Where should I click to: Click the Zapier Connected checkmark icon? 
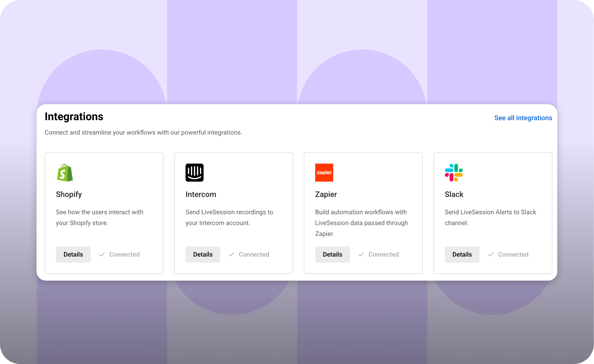pos(361,254)
